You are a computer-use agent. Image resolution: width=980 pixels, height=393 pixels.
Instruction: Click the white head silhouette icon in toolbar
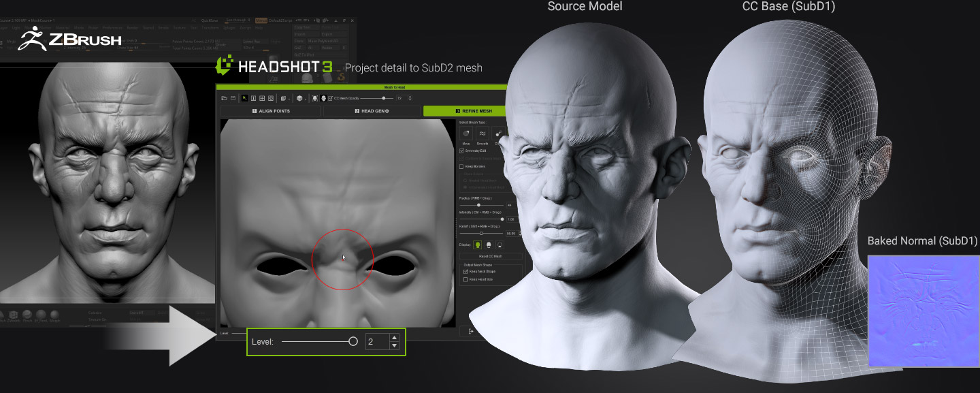[323, 98]
